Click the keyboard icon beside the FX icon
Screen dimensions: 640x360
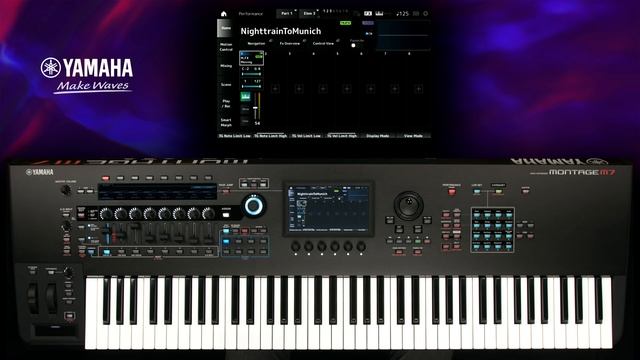click(x=379, y=13)
